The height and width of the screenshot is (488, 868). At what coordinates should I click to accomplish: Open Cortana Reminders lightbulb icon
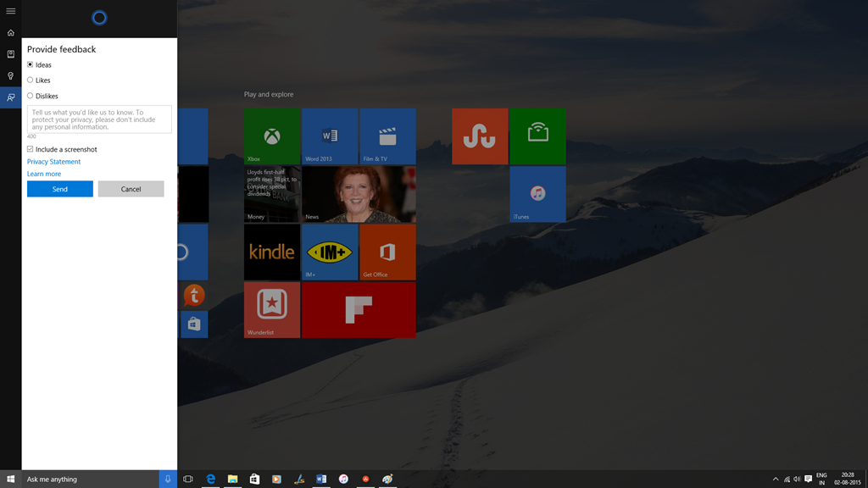[10, 75]
